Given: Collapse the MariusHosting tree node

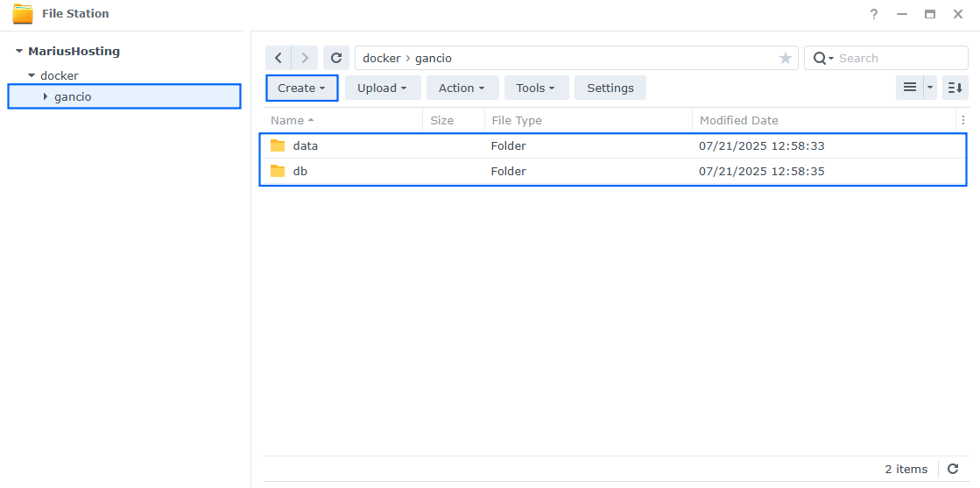Looking at the screenshot, I should (x=19, y=52).
